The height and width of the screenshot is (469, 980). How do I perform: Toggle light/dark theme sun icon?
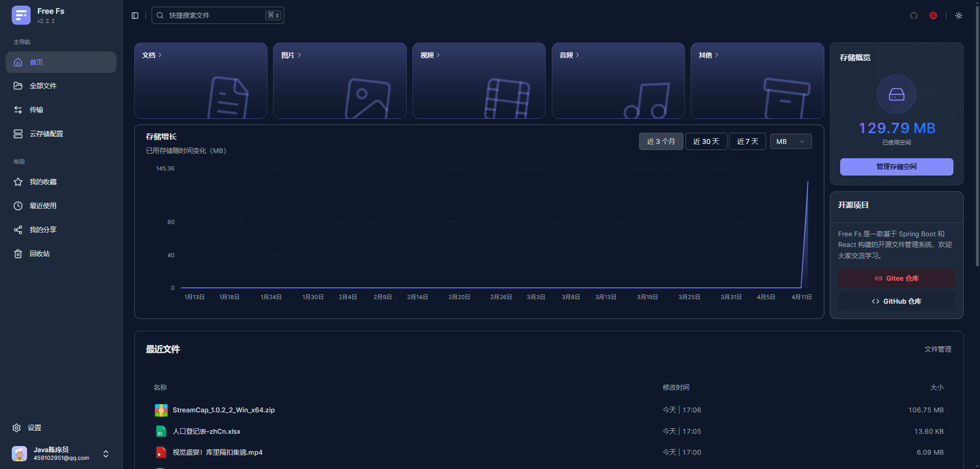959,15
